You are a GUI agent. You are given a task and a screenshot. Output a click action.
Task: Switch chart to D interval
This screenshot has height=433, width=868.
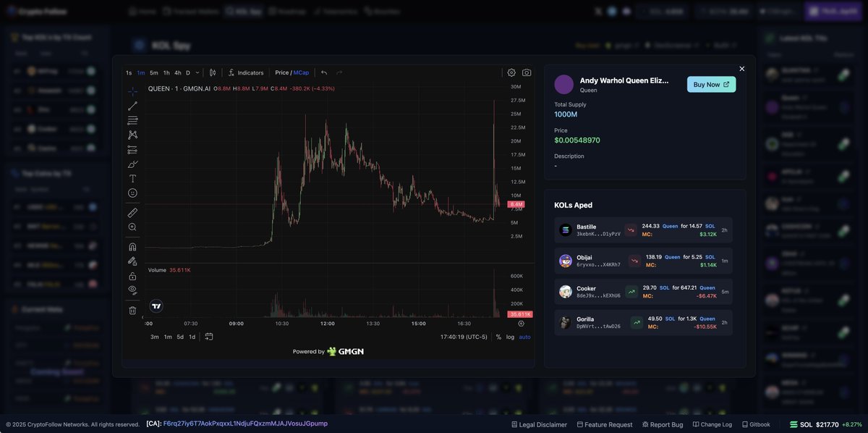click(188, 72)
